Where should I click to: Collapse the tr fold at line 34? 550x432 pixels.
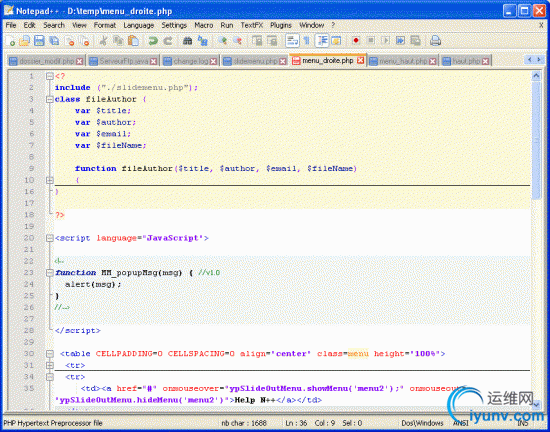tap(50, 377)
